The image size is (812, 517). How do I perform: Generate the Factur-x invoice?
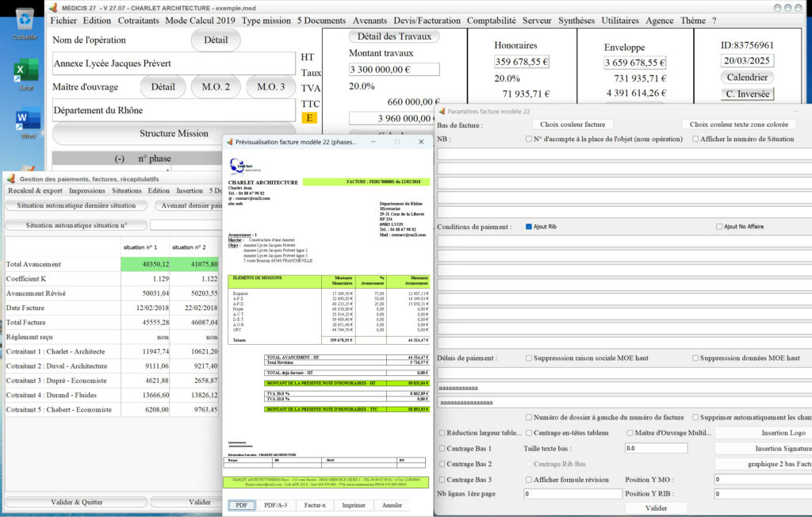tap(315, 505)
